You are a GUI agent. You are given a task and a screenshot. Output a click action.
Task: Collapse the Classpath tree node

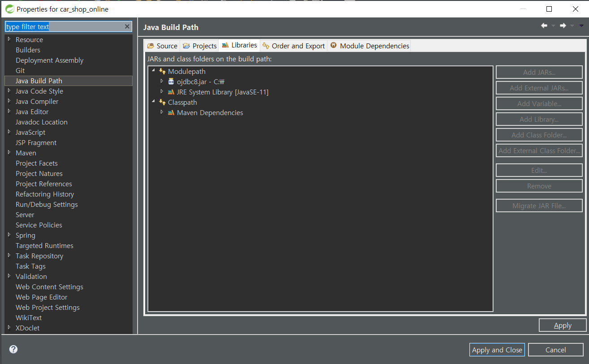coord(153,102)
